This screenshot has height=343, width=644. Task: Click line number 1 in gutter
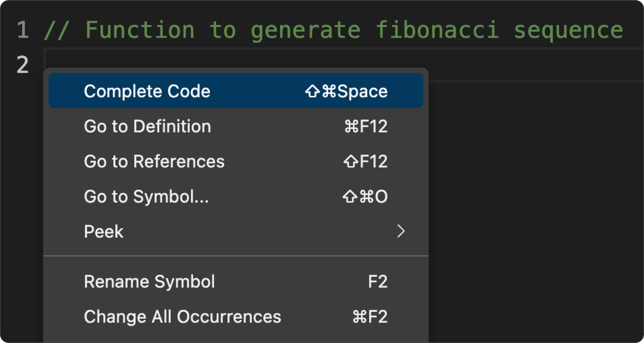[x=23, y=31]
